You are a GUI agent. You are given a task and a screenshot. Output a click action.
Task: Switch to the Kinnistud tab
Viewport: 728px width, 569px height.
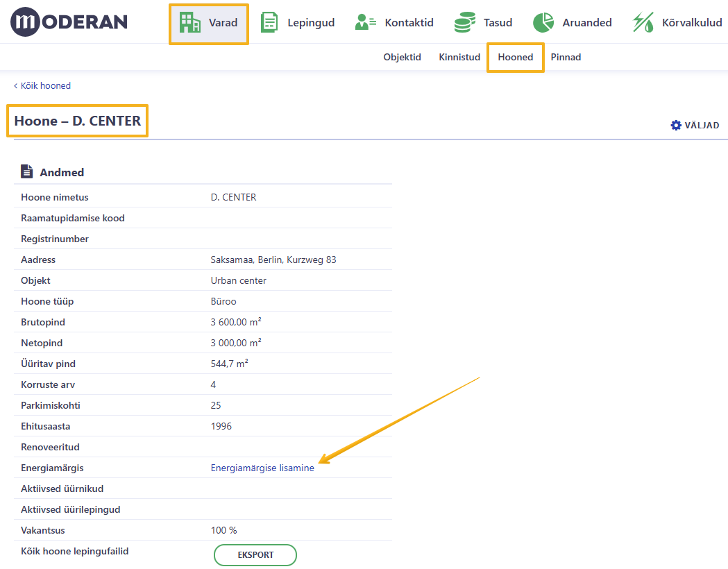click(459, 57)
